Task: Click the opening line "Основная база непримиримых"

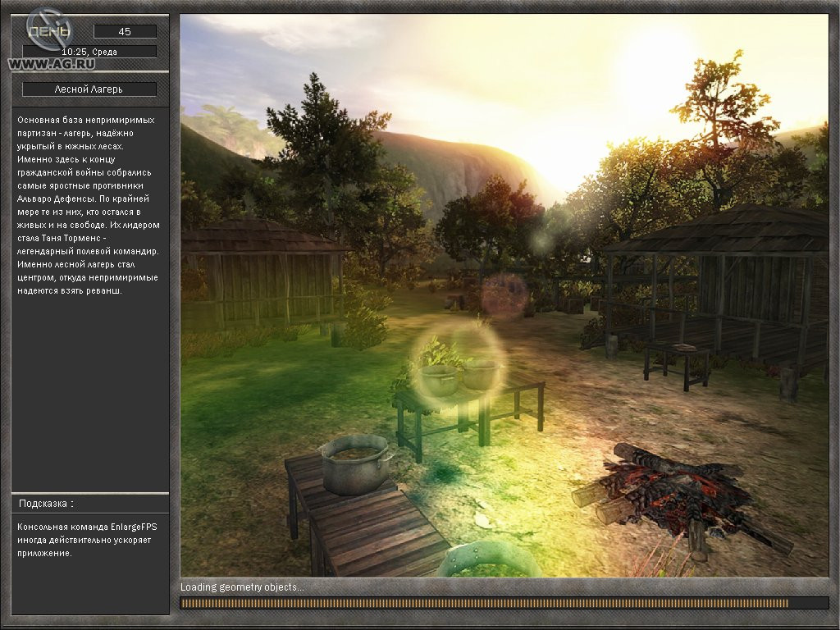Action: pos(85,120)
